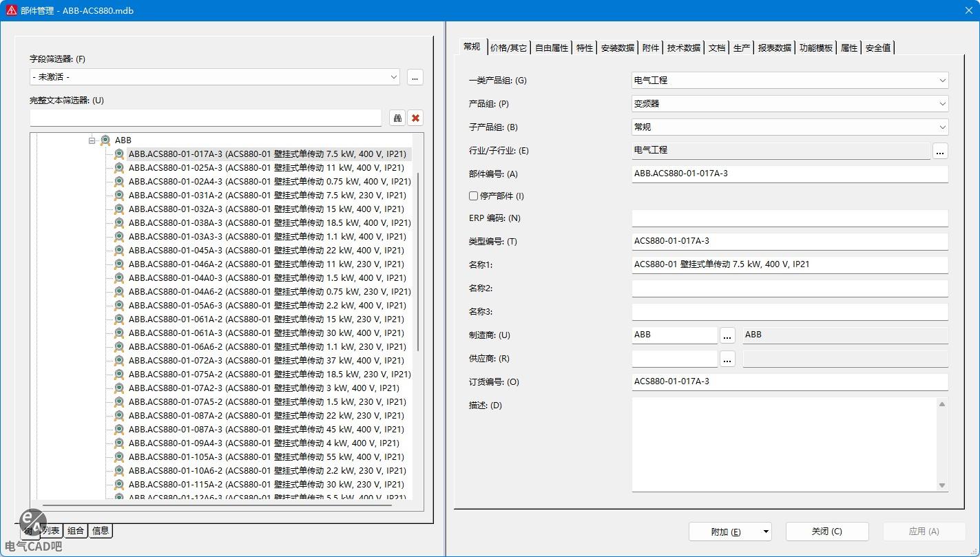Viewport: 980px width, 557px height.
Task: Open the 信息 view tab
Action: pos(101,531)
